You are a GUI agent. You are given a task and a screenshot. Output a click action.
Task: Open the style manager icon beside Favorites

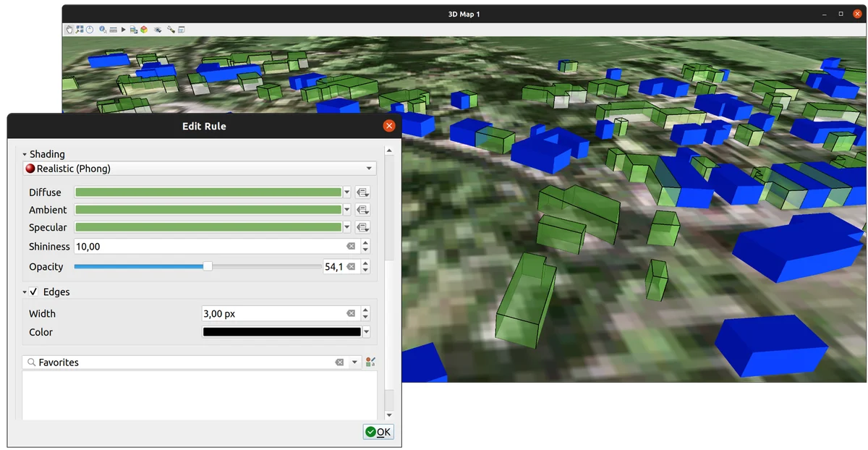[x=371, y=362]
